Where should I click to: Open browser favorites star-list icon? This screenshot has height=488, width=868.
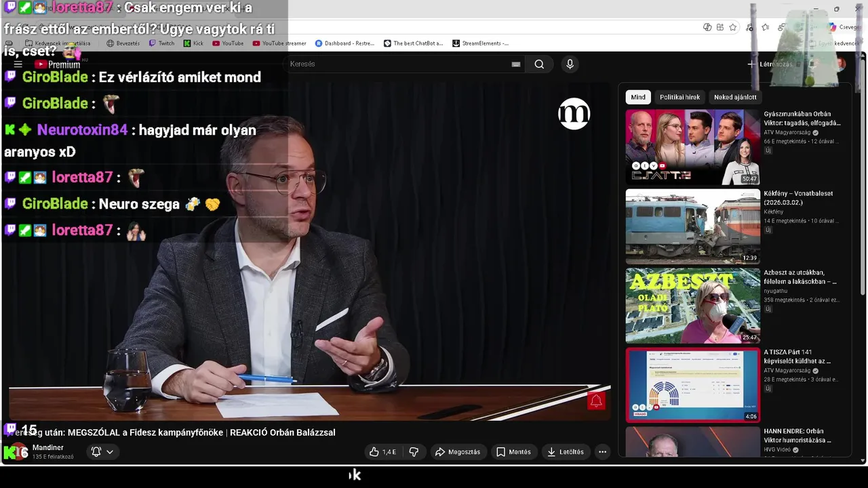click(765, 27)
